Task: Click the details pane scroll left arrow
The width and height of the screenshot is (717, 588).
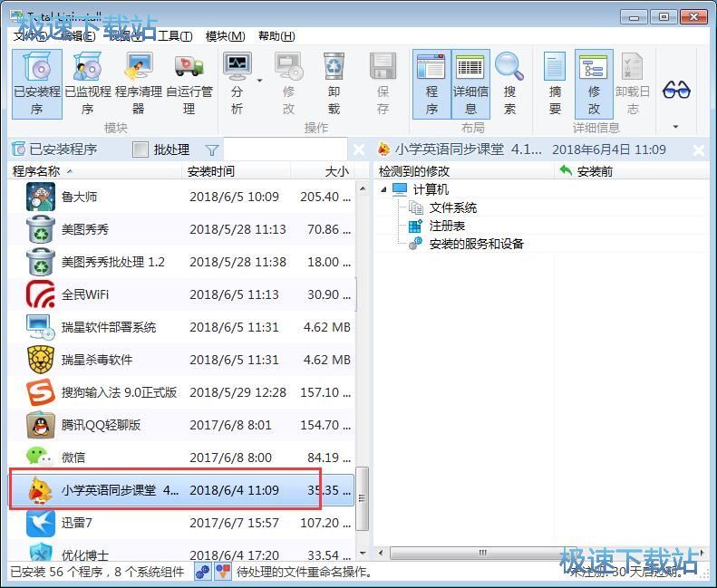Action: (381, 554)
